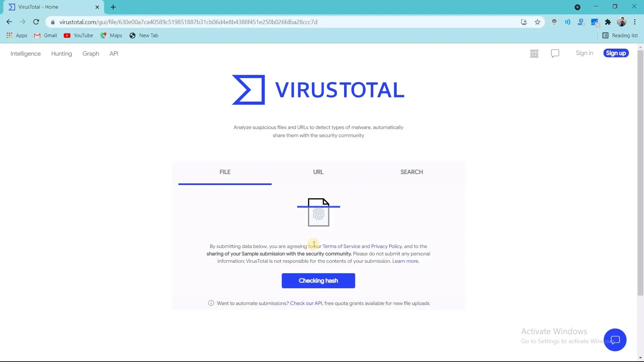This screenshot has width=644, height=362.
Task: Click the file fingerprint upload icon
Action: [318, 213]
